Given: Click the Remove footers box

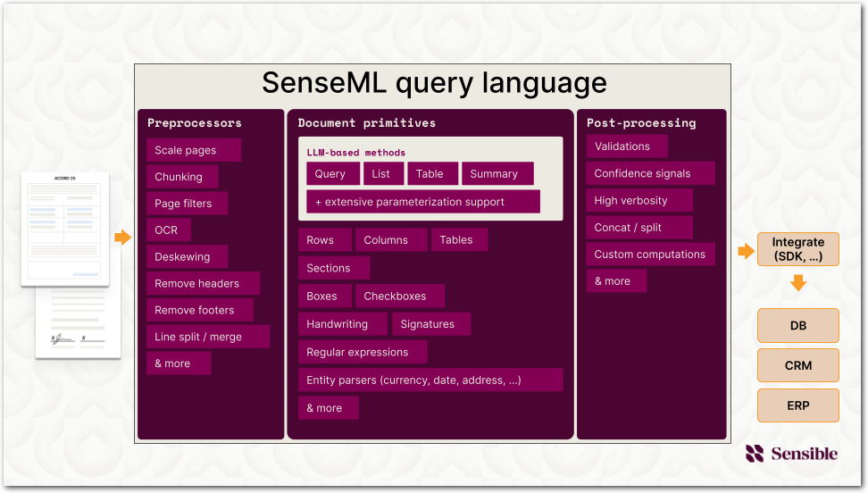Looking at the screenshot, I should (x=200, y=310).
